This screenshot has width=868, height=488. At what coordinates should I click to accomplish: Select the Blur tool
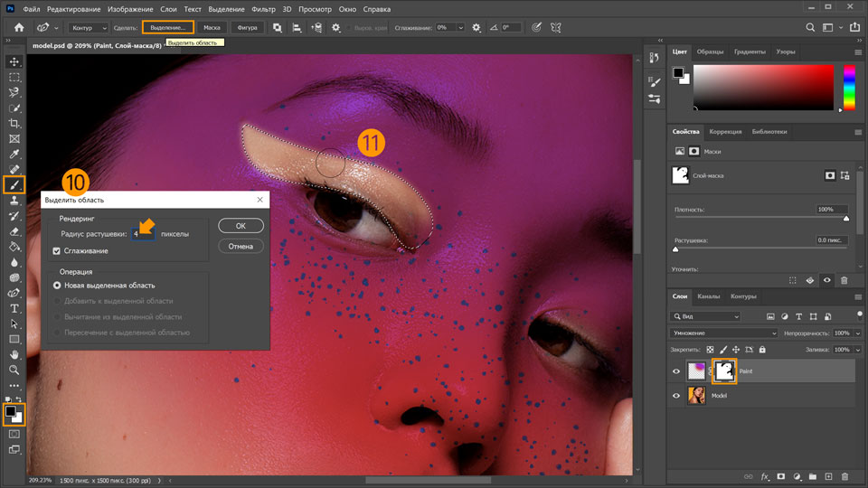pyautogui.click(x=14, y=262)
